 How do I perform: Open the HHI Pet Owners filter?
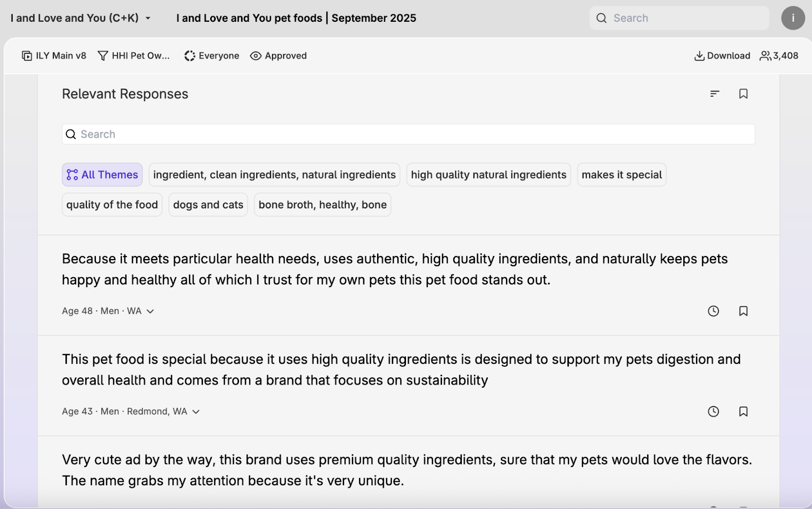click(134, 56)
